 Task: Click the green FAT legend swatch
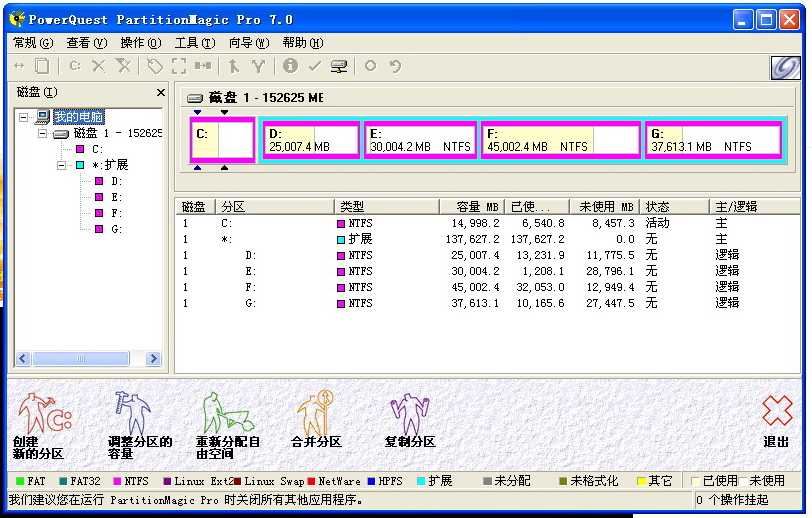click(x=20, y=481)
